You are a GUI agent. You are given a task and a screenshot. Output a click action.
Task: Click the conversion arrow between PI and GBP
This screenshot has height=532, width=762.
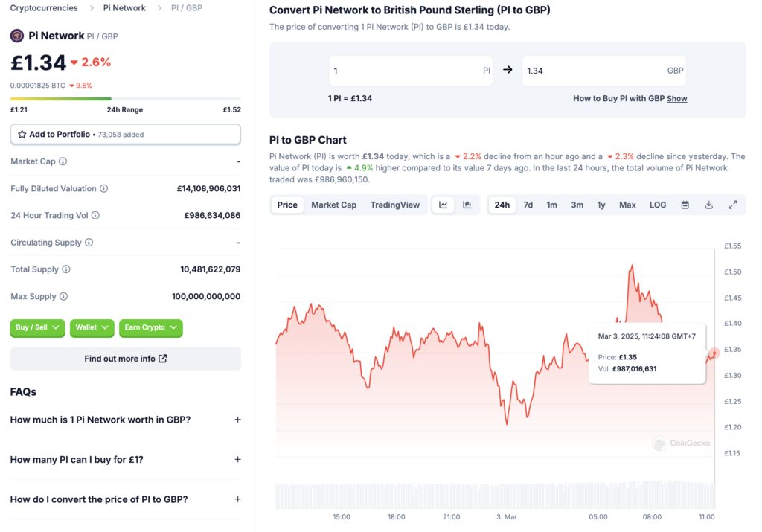coord(508,70)
